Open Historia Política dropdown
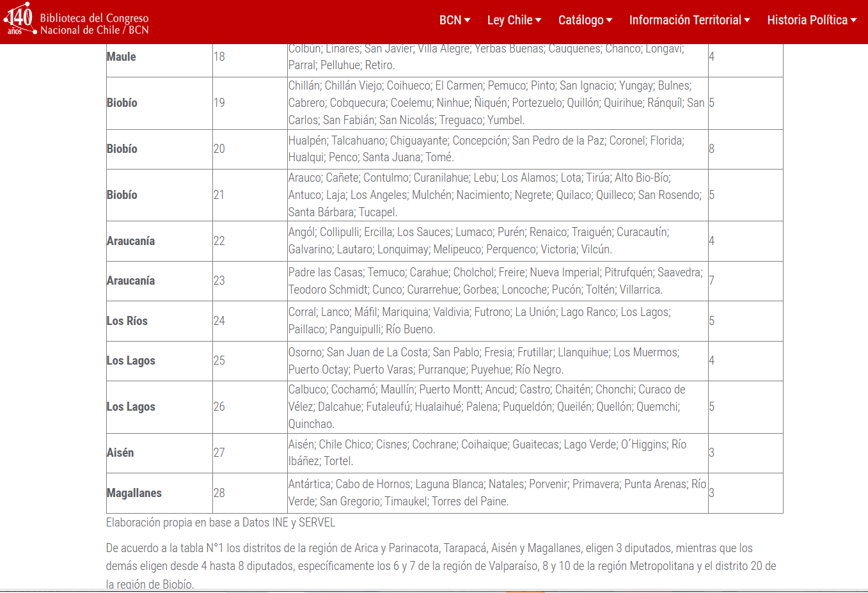Image resolution: width=868 pixels, height=593 pixels. (812, 20)
